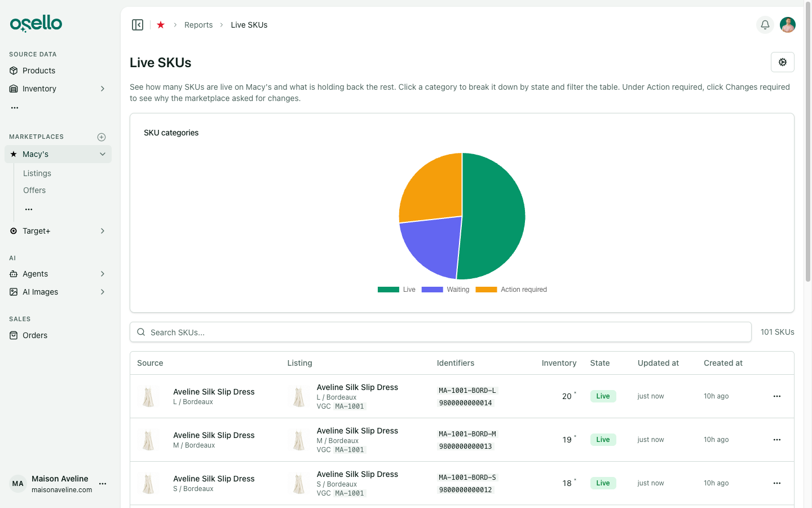Open listing thumbnail for M / Bordeaux dress
Viewport: 812px width, 508px height.
point(299,440)
